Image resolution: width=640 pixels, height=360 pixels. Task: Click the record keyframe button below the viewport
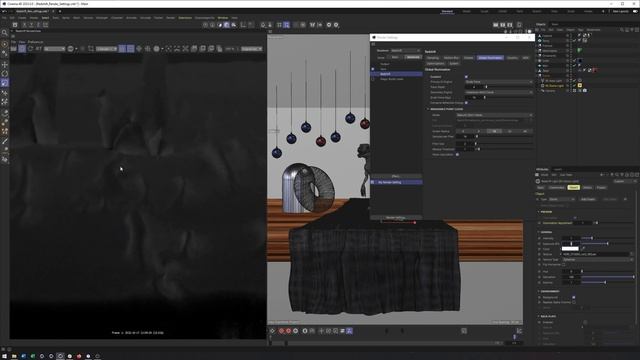point(281,331)
